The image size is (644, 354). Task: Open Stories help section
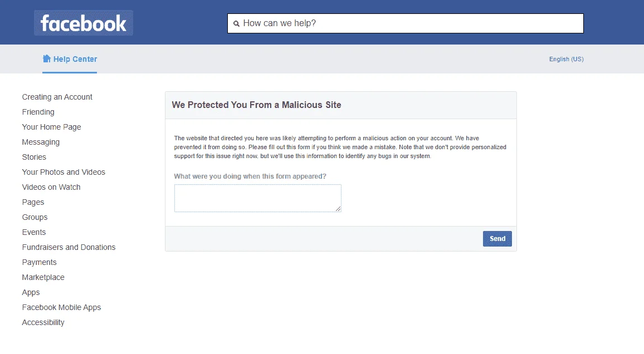click(x=34, y=157)
